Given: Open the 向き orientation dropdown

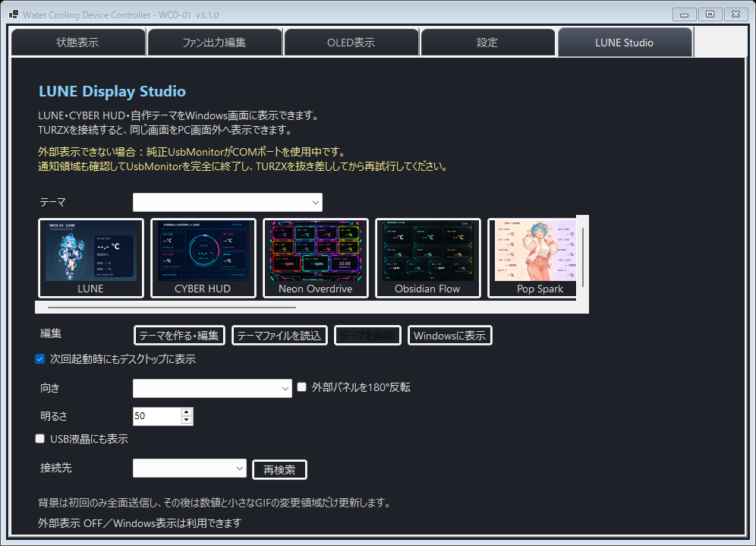Looking at the screenshot, I should click(212, 388).
